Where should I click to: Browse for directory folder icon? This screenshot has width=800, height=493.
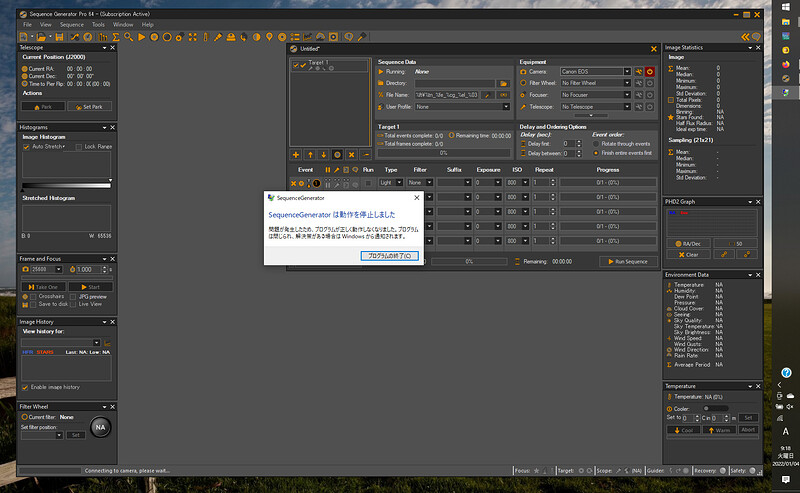(x=504, y=83)
